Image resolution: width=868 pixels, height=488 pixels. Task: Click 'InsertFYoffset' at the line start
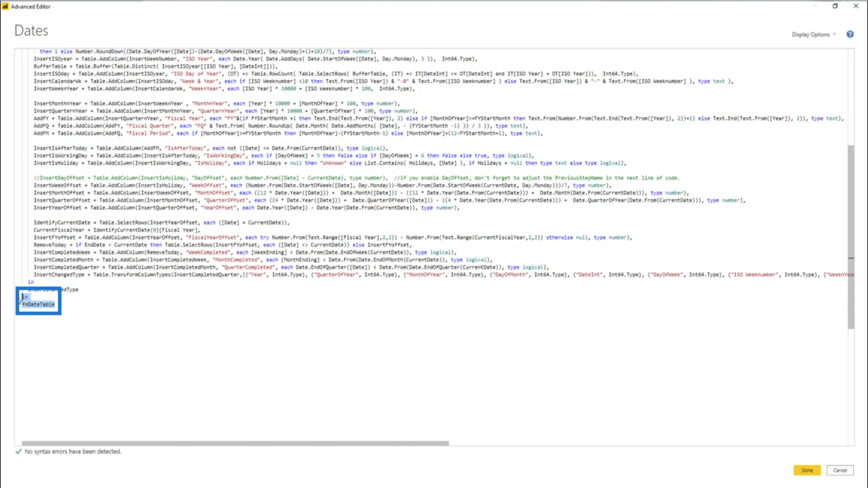[55, 238]
